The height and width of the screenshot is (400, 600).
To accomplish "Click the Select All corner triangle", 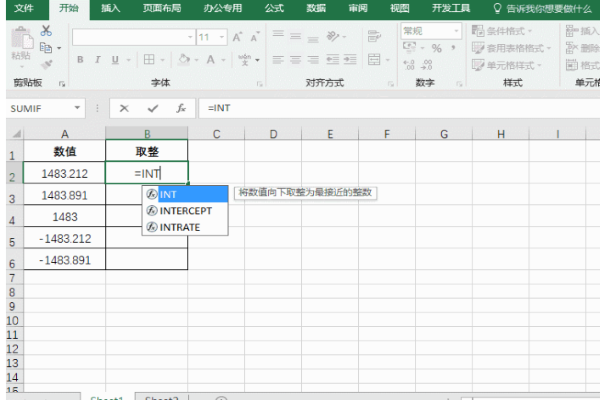I will click(x=16, y=134).
